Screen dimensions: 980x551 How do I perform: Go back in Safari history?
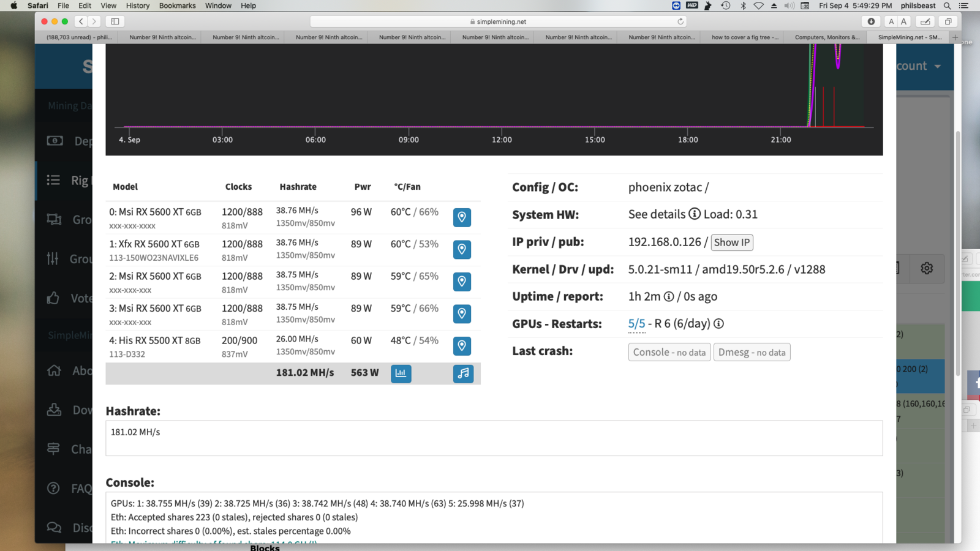click(81, 21)
